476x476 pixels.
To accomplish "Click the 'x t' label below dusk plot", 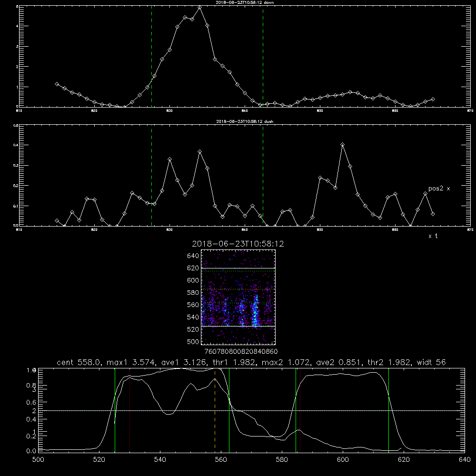I will 433,236.
